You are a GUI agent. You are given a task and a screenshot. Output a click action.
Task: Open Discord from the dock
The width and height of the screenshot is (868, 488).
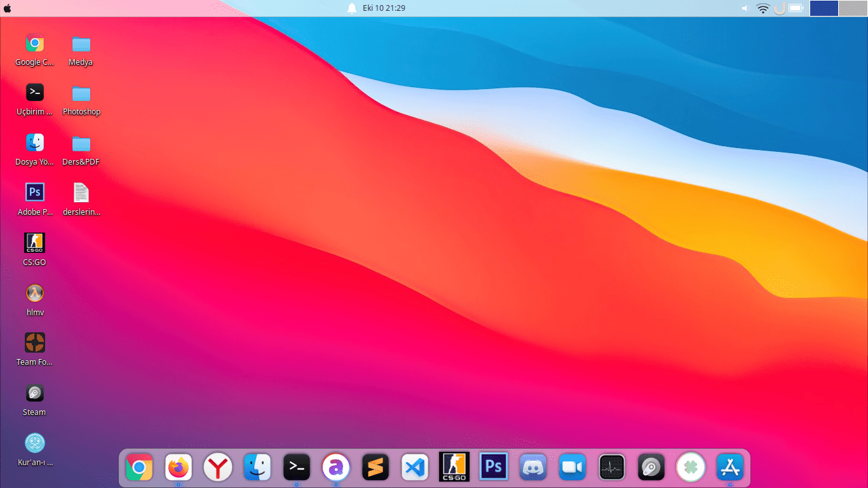coord(533,466)
